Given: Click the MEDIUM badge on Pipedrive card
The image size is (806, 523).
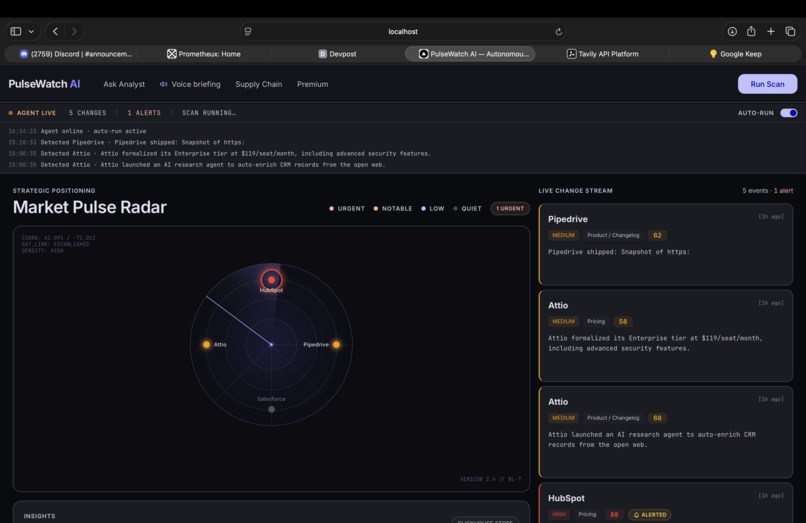Looking at the screenshot, I should (563, 236).
